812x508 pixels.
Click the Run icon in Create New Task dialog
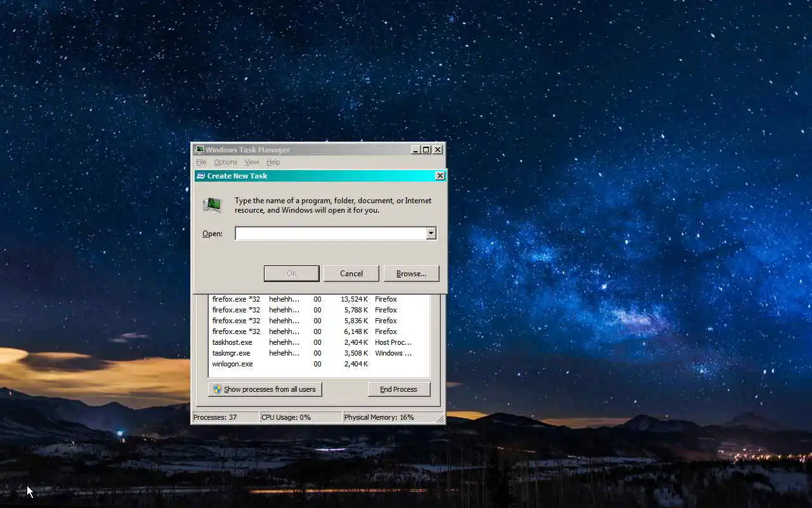click(x=212, y=204)
